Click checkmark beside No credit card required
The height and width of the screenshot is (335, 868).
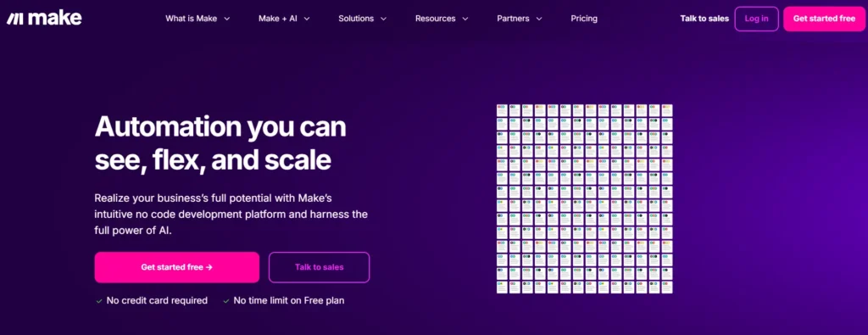(99, 301)
